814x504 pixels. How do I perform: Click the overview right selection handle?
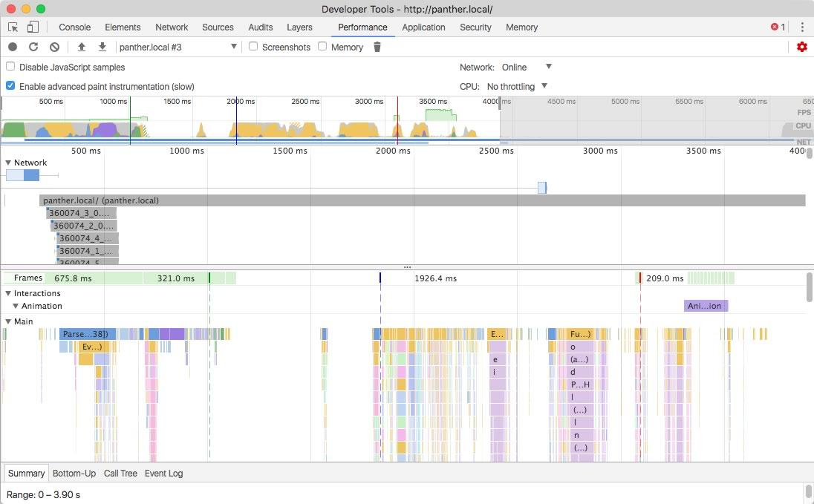tap(500, 102)
